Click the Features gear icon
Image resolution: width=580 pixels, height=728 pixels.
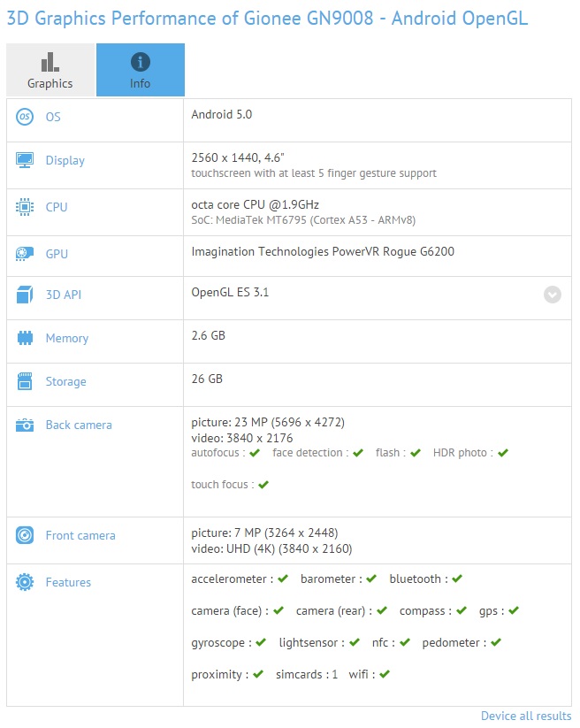tap(25, 582)
